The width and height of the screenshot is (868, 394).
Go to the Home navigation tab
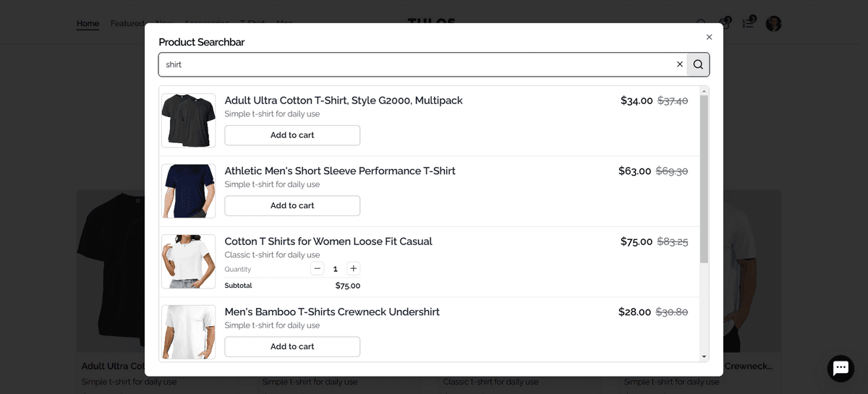88,23
